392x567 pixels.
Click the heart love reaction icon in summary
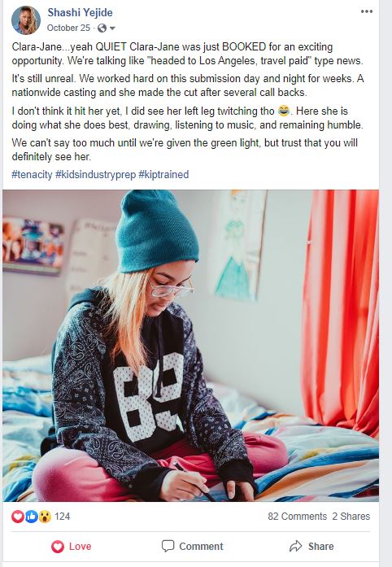point(18,517)
